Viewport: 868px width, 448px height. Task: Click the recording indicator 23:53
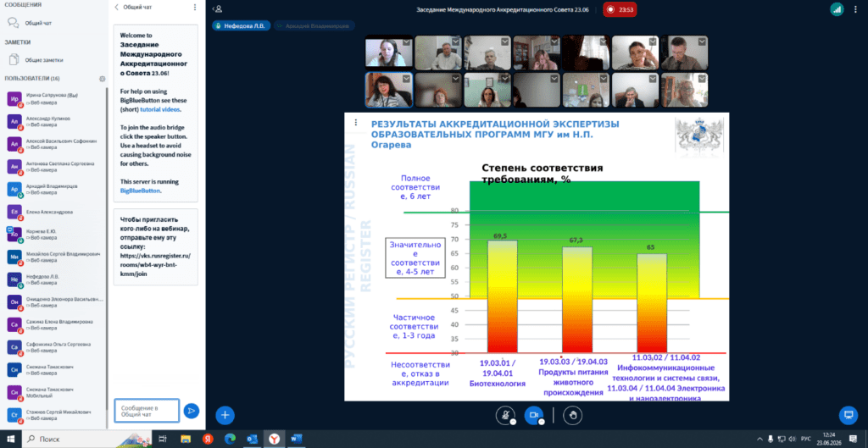[x=620, y=8]
